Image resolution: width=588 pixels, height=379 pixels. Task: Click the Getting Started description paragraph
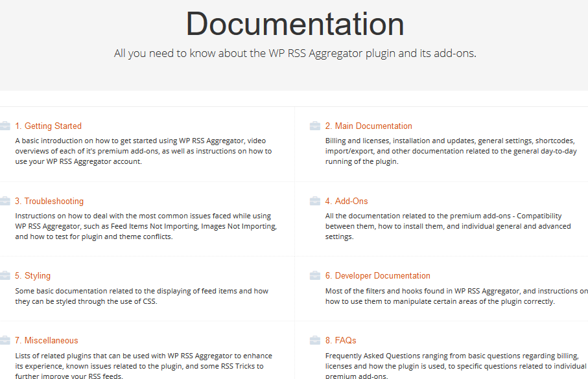click(x=144, y=151)
